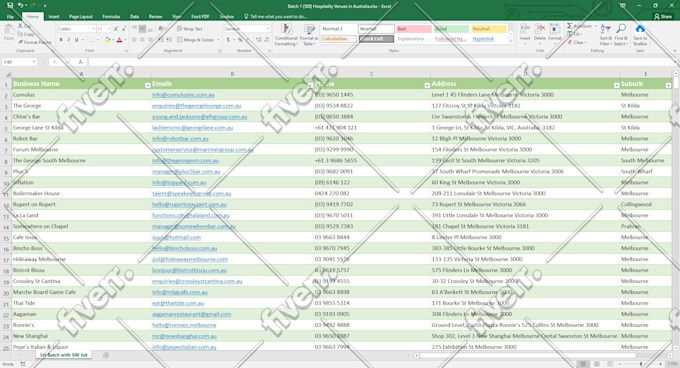Apply the Neutral cell style swatch

tap(489, 29)
